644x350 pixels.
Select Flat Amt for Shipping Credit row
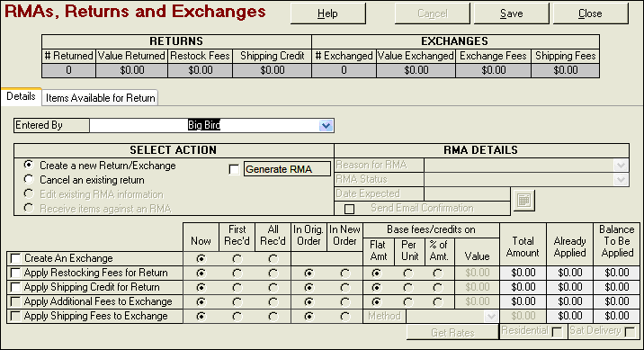click(x=376, y=288)
